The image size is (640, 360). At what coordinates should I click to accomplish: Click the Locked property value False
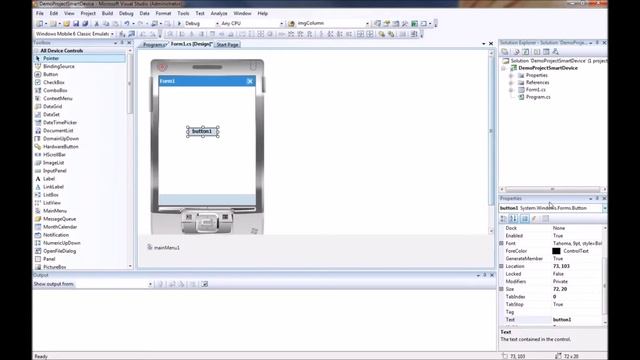pos(558,274)
